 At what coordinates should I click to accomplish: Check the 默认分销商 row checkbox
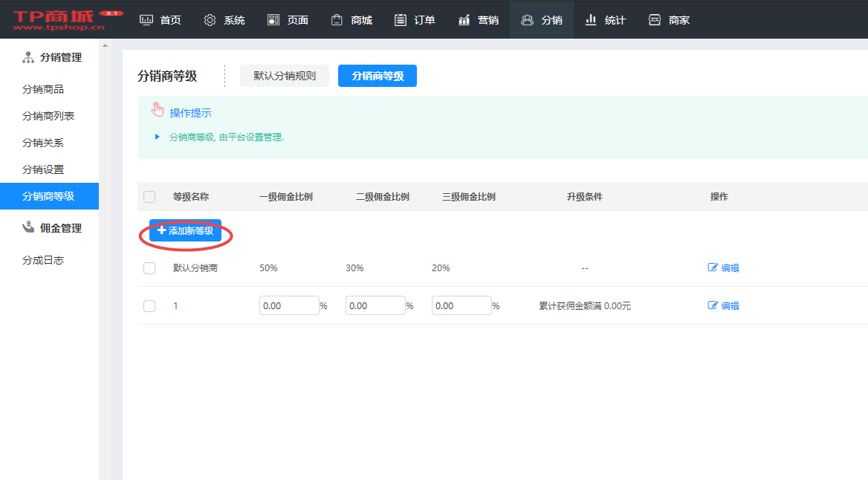click(x=149, y=268)
